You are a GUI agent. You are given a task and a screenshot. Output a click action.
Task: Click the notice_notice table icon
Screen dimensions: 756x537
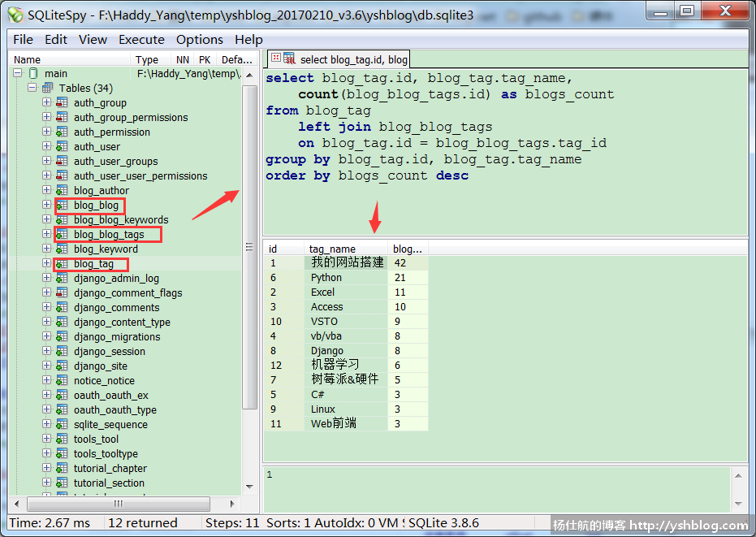(62, 380)
